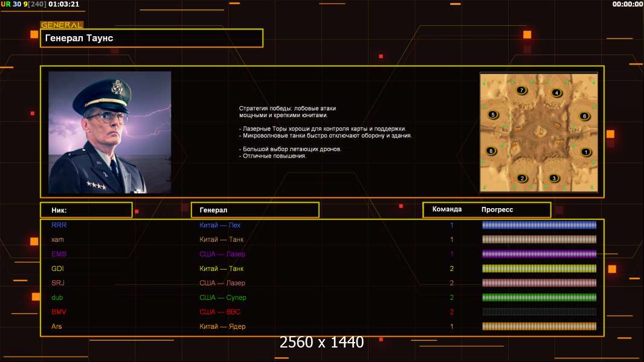Click start position marker 4 on minimap

[556, 93]
